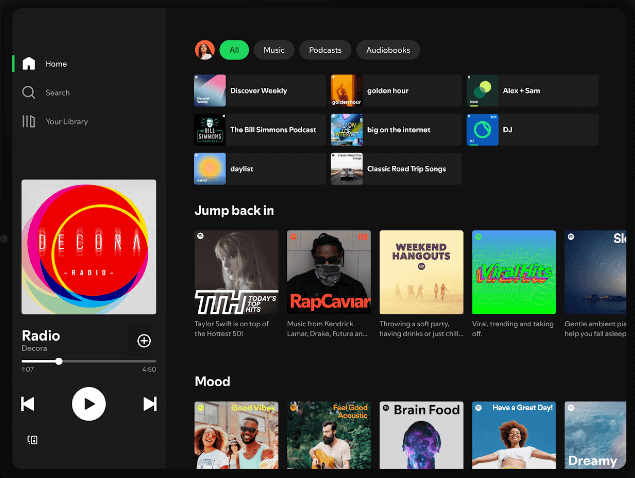
Task: Click 'Viral, trending and taking off' text
Action: pos(512,329)
